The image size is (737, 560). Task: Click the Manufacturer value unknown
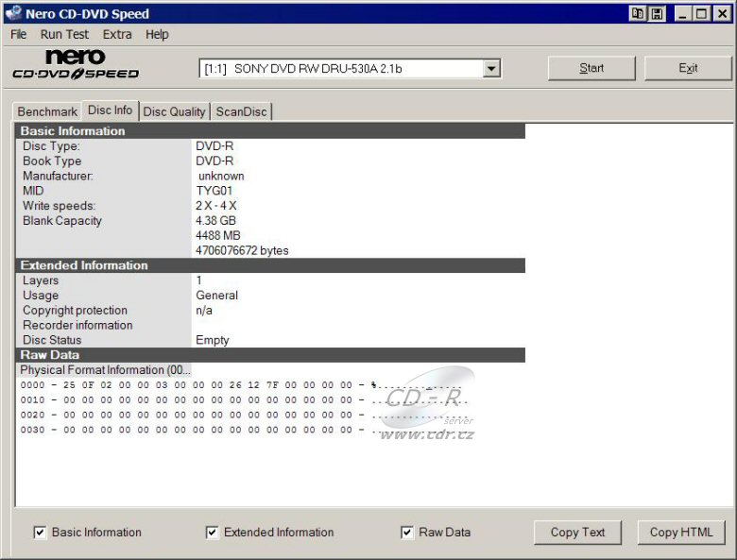pos(221,177)
